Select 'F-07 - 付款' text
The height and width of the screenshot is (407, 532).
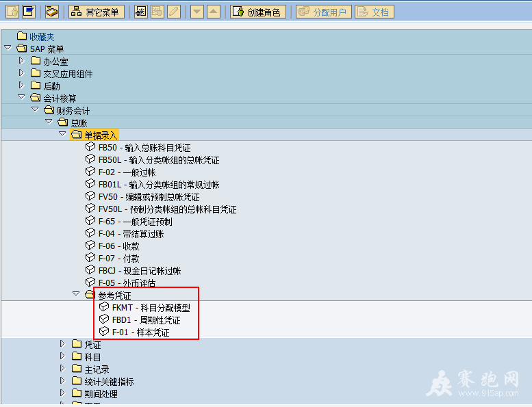119,259
